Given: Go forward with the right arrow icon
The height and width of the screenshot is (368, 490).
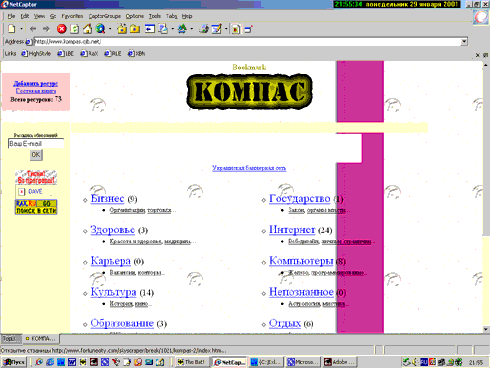Looking at the screenshot, I should pos(46,29).
